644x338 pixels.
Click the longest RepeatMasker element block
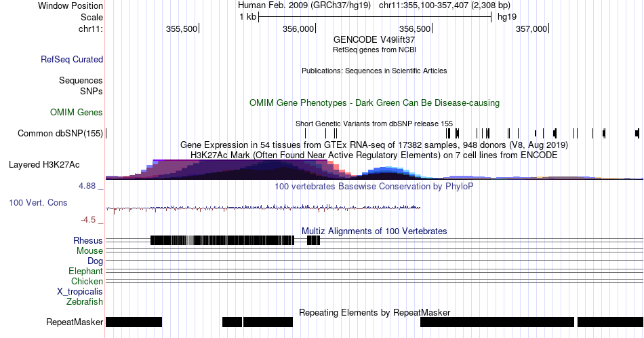(497, 322)
